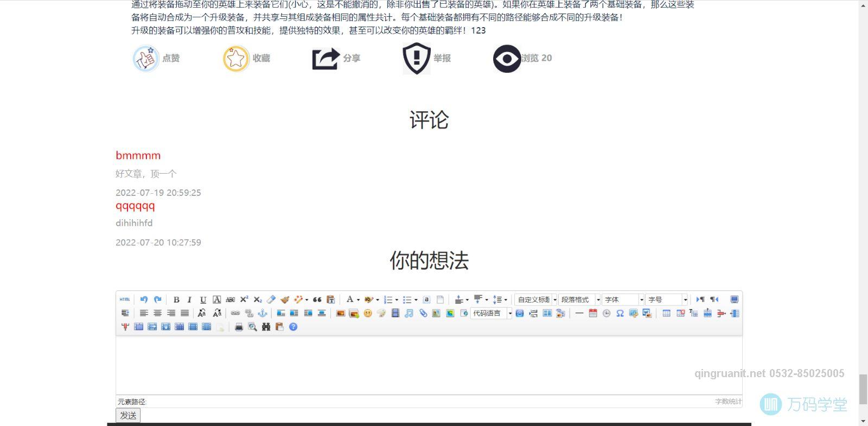Viewport: 868px width, 426px height.
Task: Click the scrawl paint palette icon
Action: (x=381, y=313)
